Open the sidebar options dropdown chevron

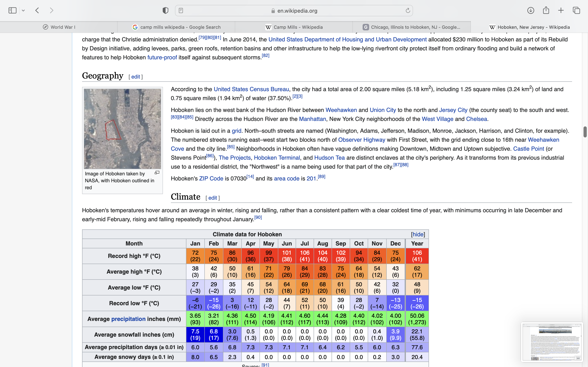pyautogui.click(x=23, y=10)
